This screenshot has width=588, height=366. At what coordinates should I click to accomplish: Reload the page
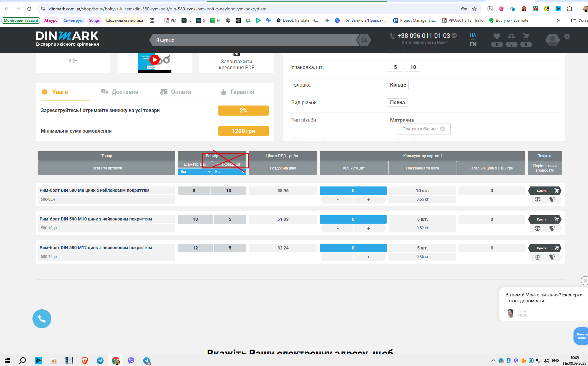29,9
